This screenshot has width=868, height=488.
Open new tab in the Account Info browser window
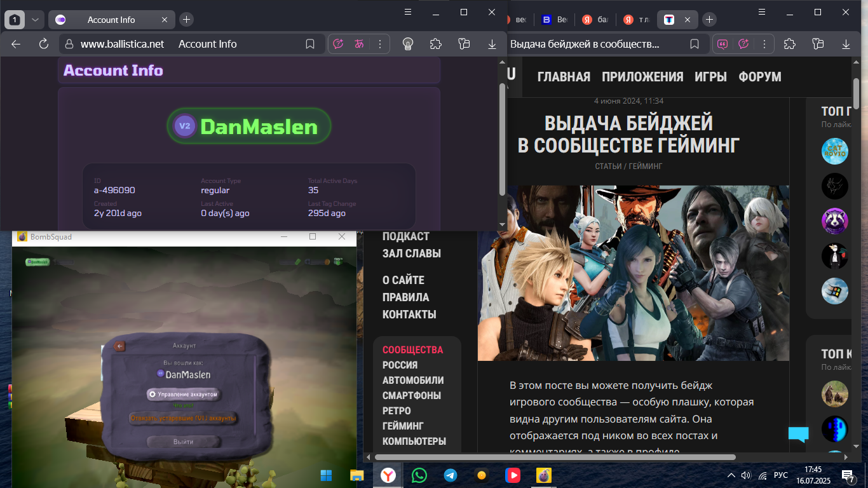(186, 20)
